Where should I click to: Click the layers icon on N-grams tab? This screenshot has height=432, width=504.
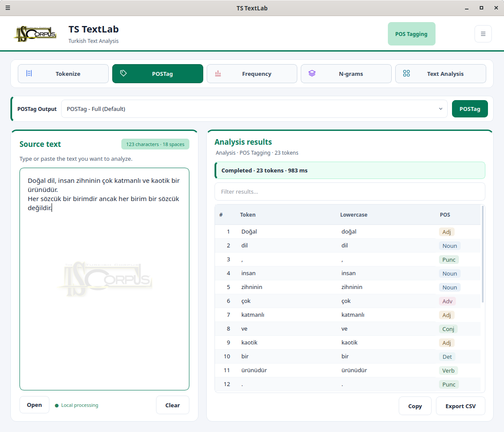312,74
